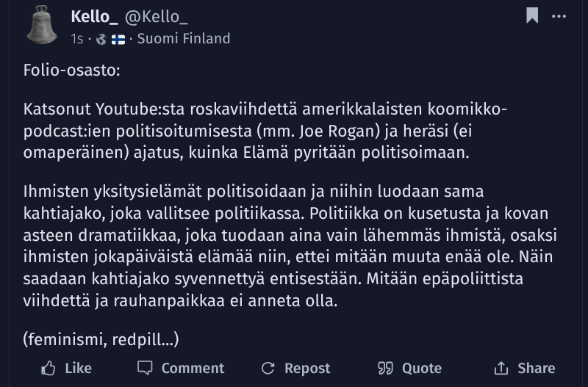Click the quotation marks Quote icon

385,368
